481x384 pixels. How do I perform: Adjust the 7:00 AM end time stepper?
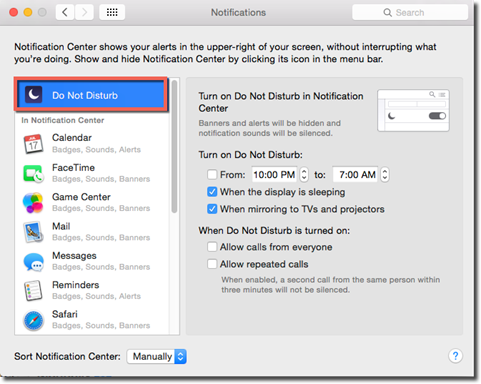[x=385, y=174]
